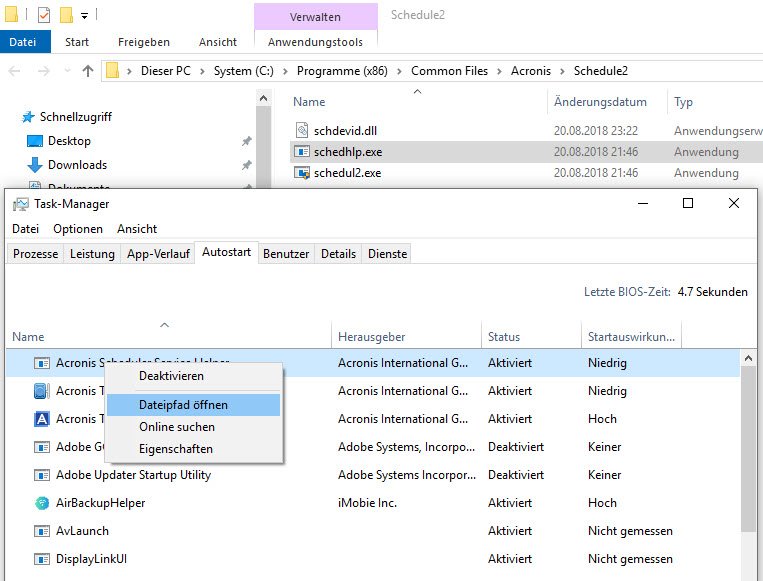The image size is (763, 581).
Task: Click the pin icon next to Desktop
Action: tap(247, 141)
